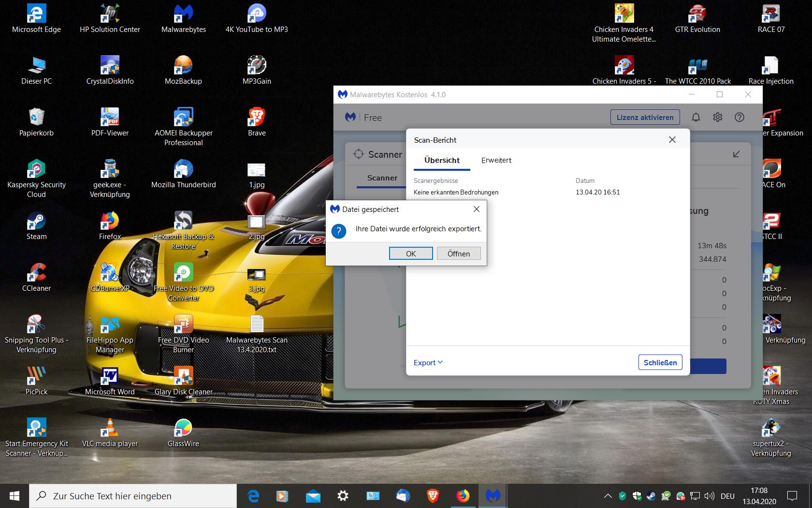The height and width of the screenshot is (508, 812).
Task: Click Lizenz aktivieren in Malwarebytes
Action: click(x=645, y=117)
